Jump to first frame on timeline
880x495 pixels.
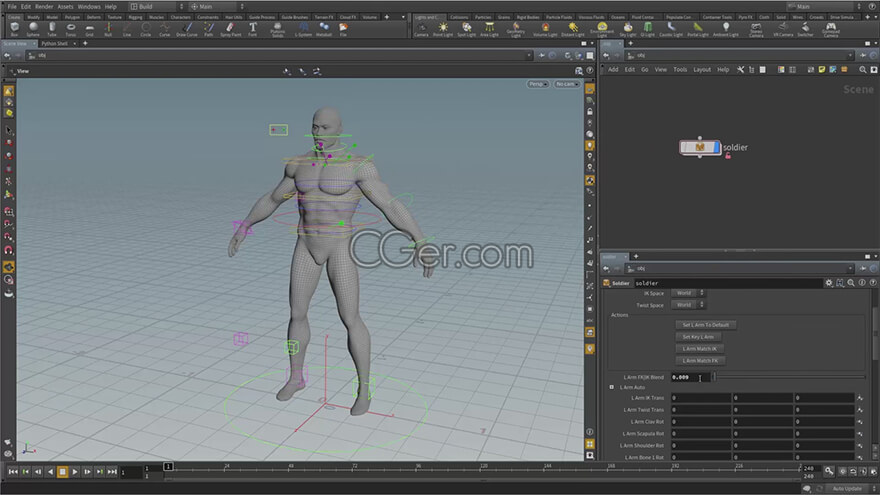click(13, 472)
